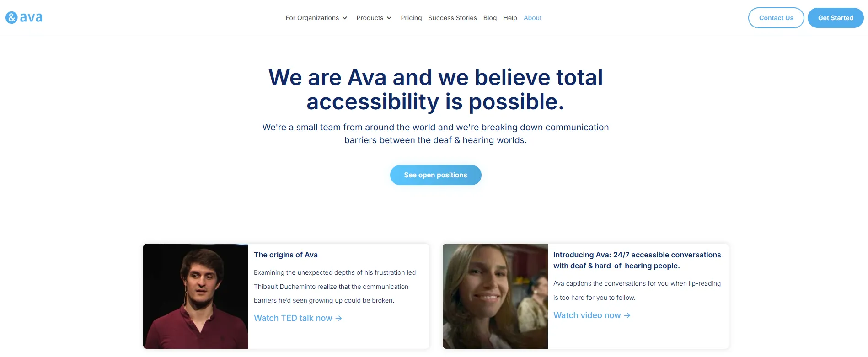The width and height of the screenshot is (868, 357).
Task: Click the Ava ampersand logo icon
Action: tap(11, 18)
